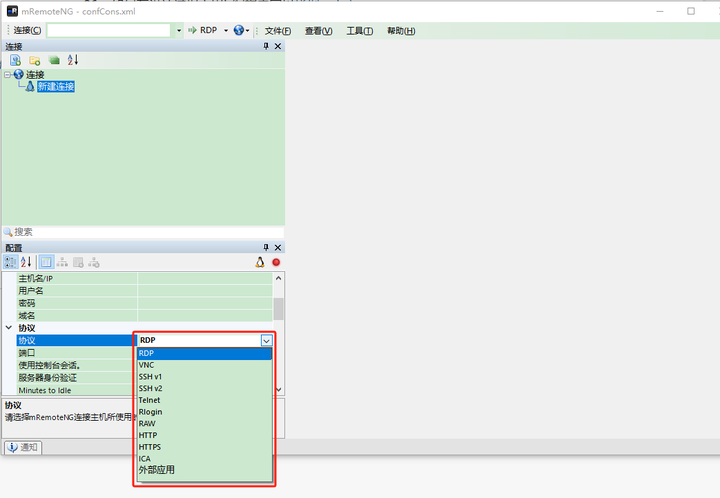Click the config grid scroll up arrow
720x498 pixels.
(x=278, y=278)
